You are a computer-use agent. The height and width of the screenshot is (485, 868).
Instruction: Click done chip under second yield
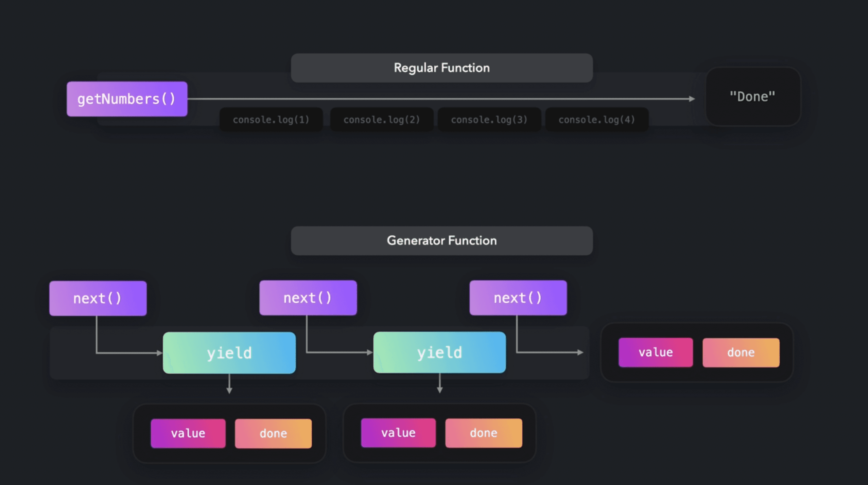coord(484,433)
